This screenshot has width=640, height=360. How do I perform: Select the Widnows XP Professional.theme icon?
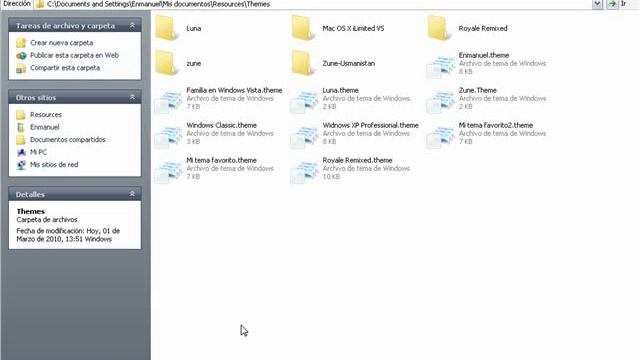coord(304,137)
